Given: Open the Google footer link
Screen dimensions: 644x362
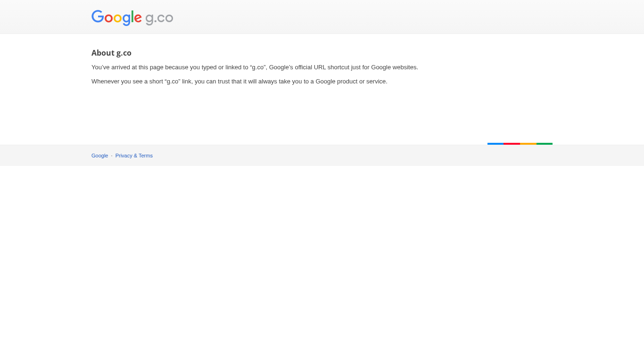Looking at the screenshot, I should point(100,156).
